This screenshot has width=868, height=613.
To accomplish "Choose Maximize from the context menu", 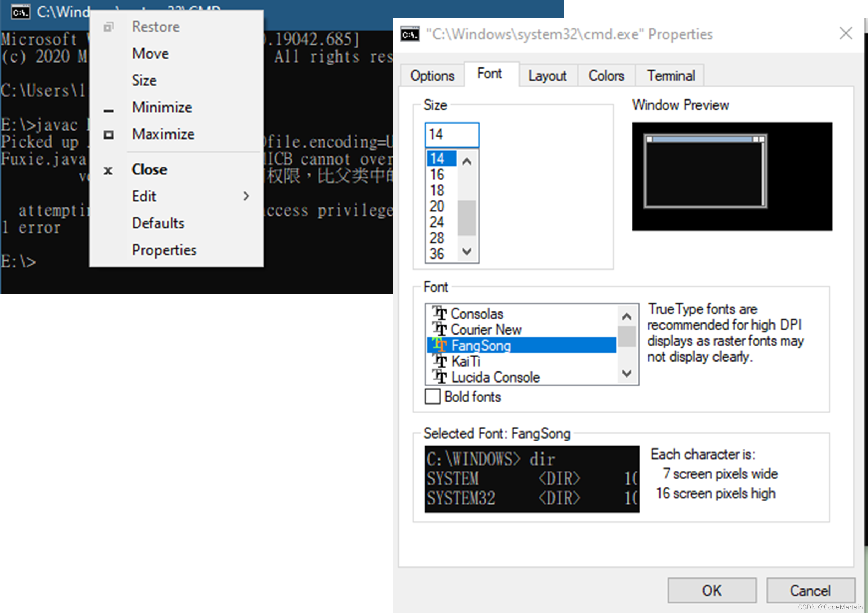I will pos(176,134).
